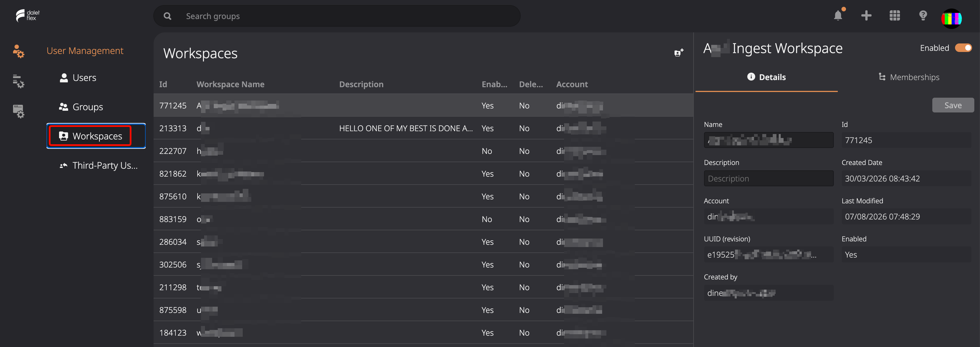
Task: Open the apps grid menu
Action: 894,16
